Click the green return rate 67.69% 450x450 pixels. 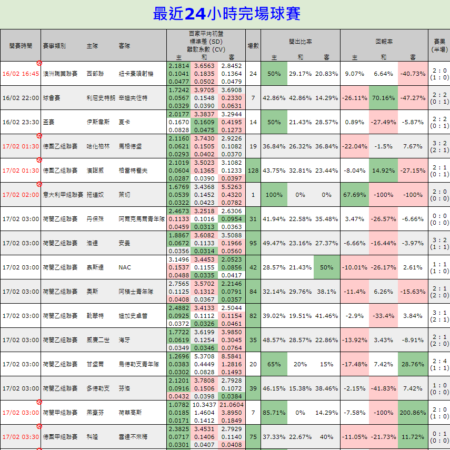pos(355,195)
